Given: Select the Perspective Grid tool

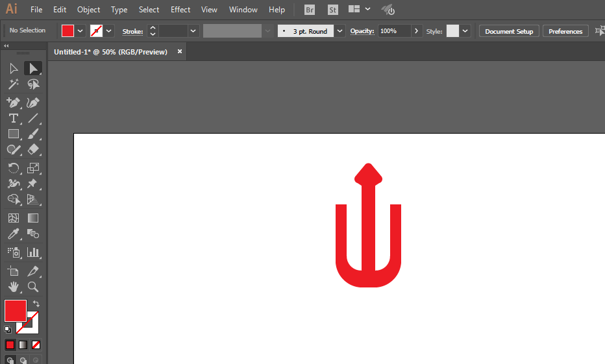Looking at the screenshot, I should coord(33,199).
